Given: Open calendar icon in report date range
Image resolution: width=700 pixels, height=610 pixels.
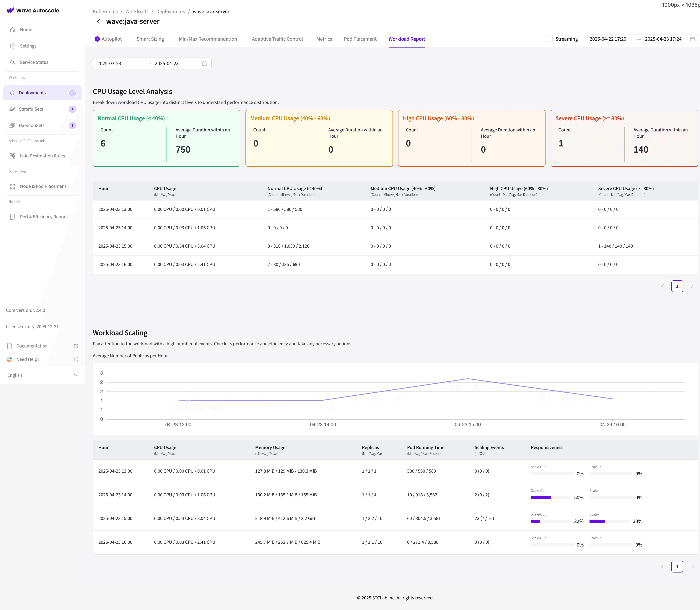Looking at the screenshot, I should point(205,64).
